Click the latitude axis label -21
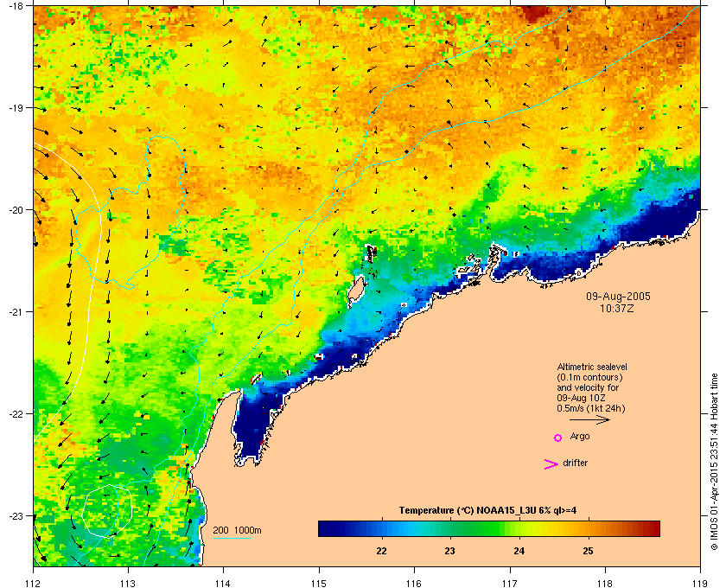This screenshot has width=726, height=588. coord(16,312)
